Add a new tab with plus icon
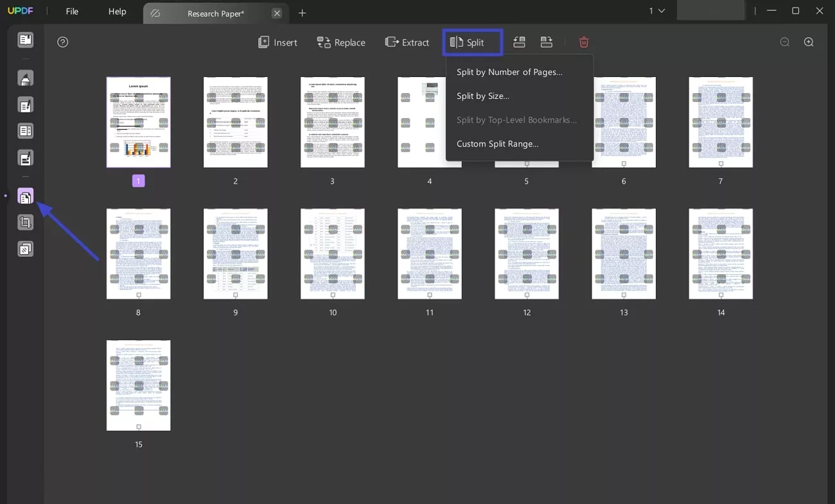 click(302, 13)
